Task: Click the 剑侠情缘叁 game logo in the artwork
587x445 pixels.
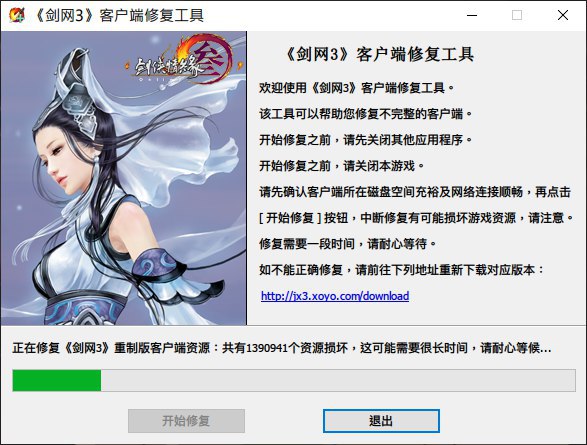Action: (183, 61)
